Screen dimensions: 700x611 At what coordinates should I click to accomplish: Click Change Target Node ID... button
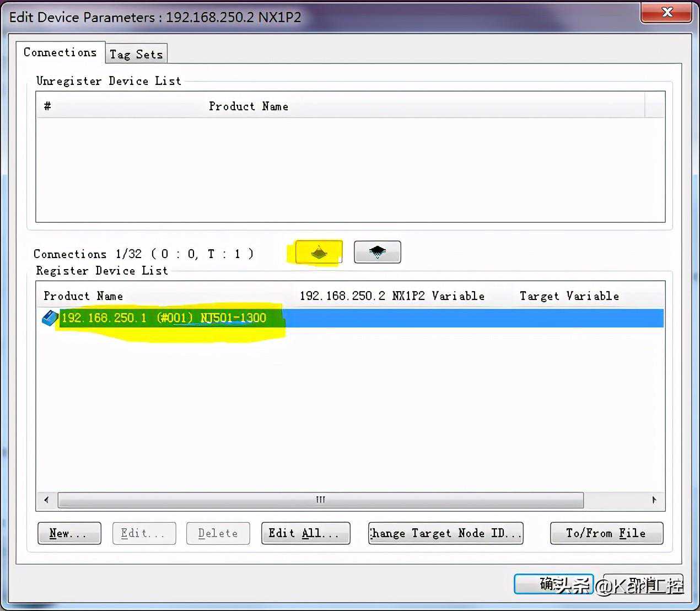[445, 533]
